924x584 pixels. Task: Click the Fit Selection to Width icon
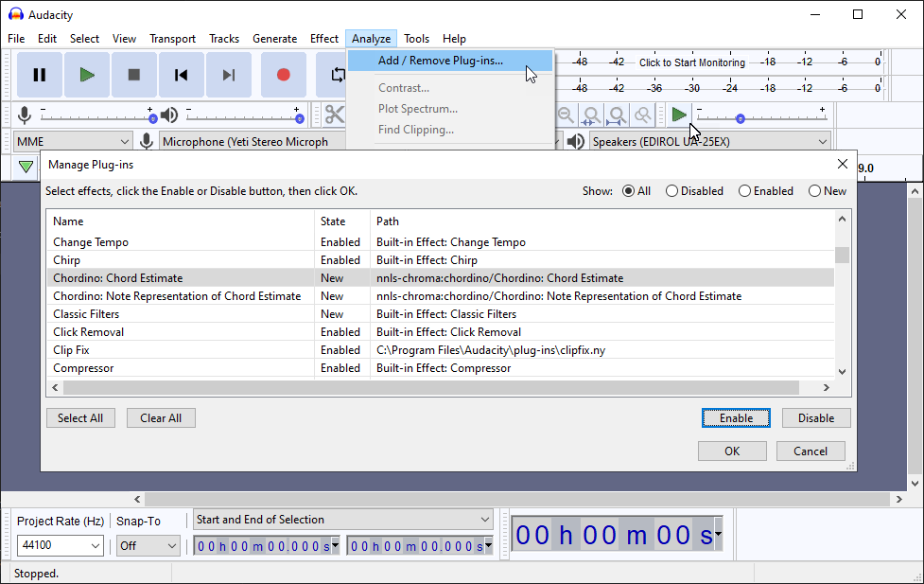point(590,114)
